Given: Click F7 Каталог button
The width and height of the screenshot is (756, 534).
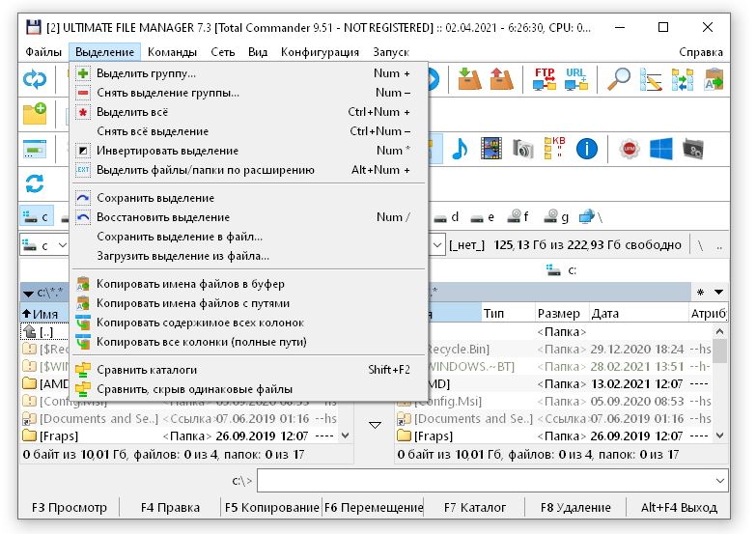Looking at the screenshot, I should (474, 508).
